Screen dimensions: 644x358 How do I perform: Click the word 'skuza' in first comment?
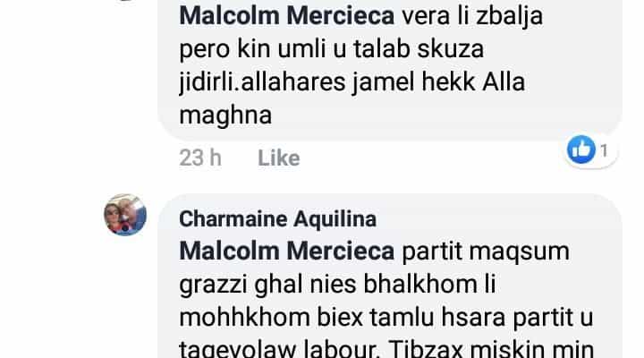coord(451,49)
